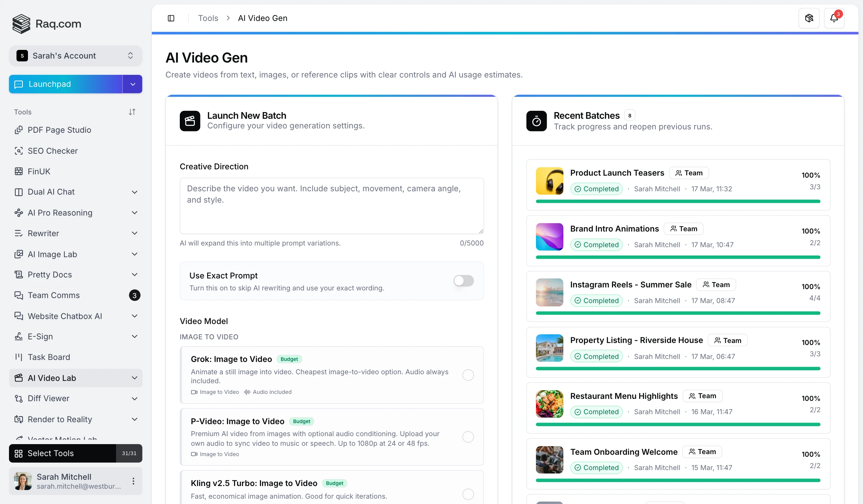
Task: Select the SEO Checker tool icon
Action: click(x=19, y=151)
